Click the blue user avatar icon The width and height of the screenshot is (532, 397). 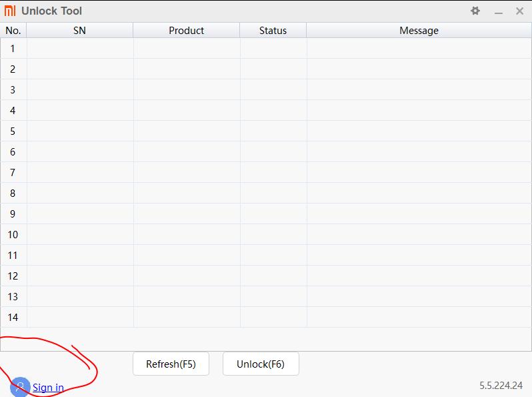20,387
